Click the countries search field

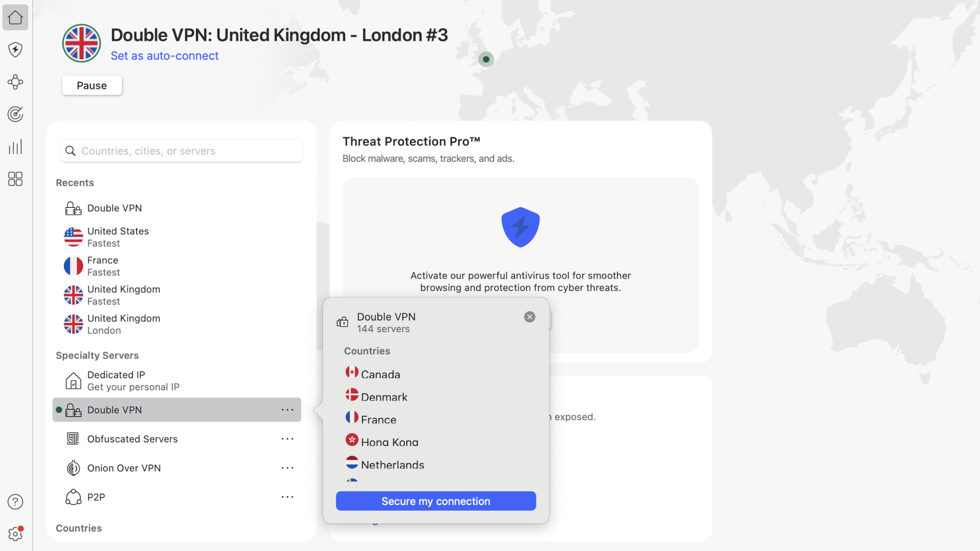click(x=181, y=151)
